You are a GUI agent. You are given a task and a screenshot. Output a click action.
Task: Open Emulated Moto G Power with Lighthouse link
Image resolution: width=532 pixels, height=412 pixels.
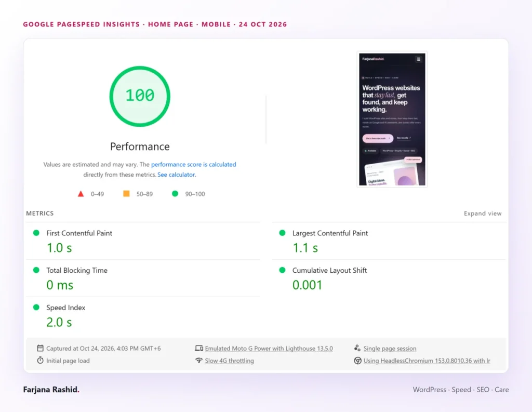[269, 348]
